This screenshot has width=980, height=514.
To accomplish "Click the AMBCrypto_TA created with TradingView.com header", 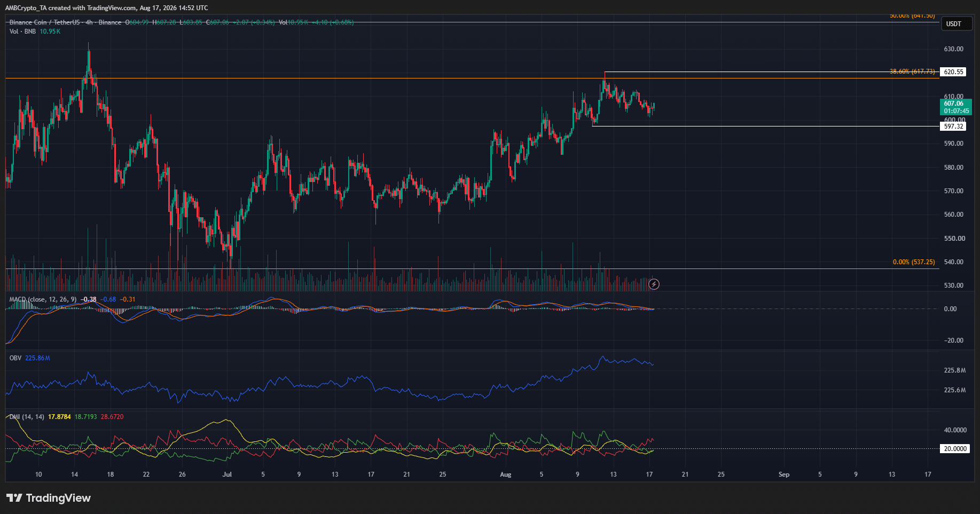I will tap(107, 8).
